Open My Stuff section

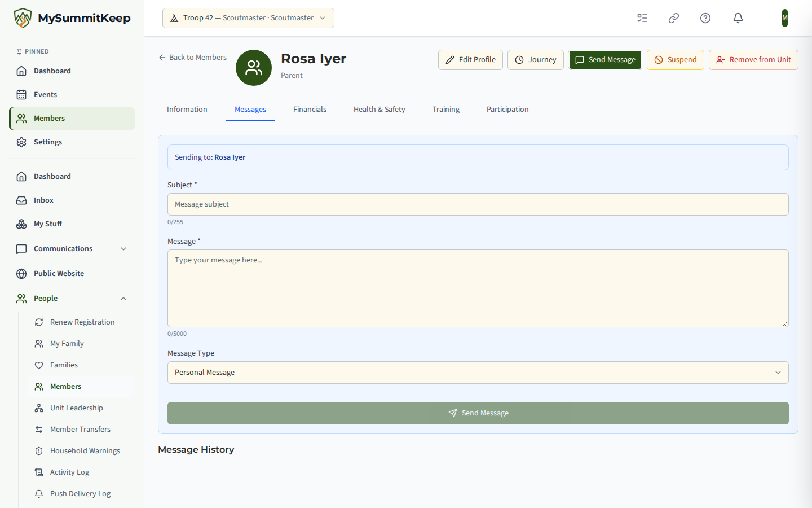pyautogui.click(x=72, y=224)
